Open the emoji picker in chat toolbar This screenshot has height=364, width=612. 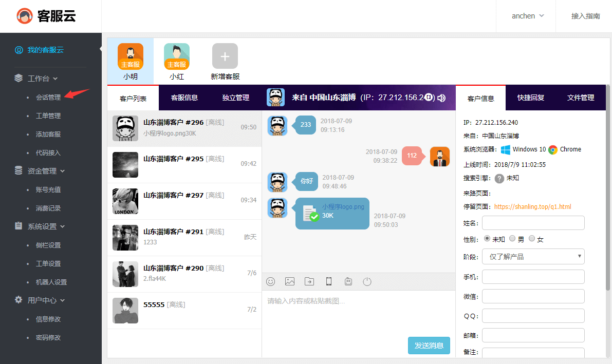(270, 281)
